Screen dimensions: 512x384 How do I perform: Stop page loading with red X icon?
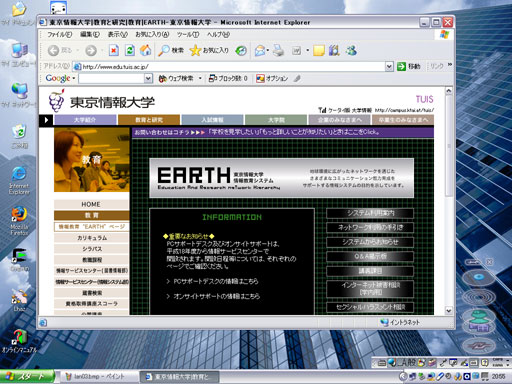coord(114,50)
